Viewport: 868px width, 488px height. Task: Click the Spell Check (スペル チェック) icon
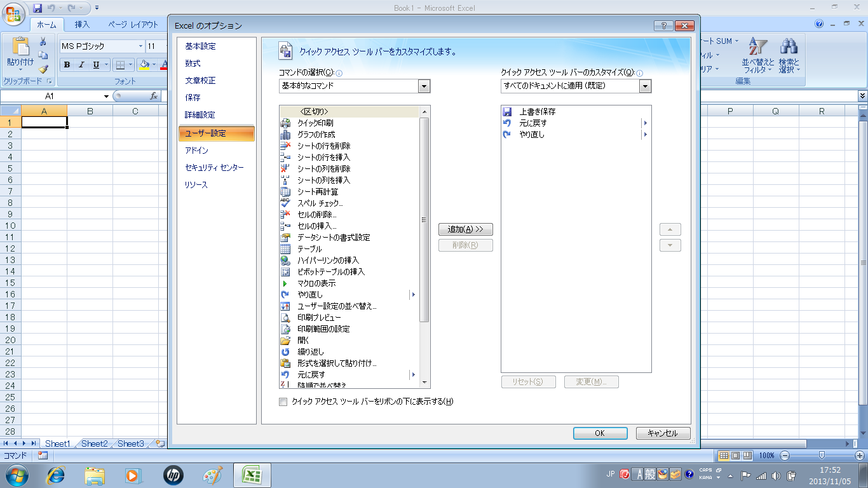click(x=285, y=203)
